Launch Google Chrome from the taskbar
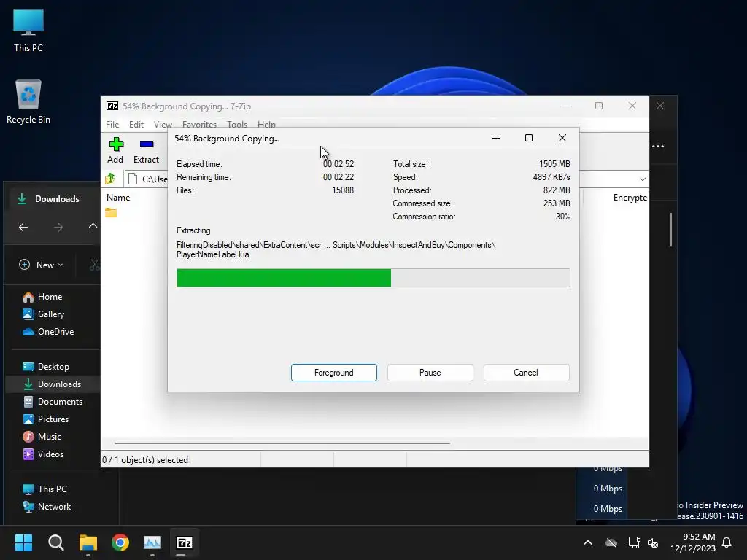This screenshot has width=747, height=560. point(120,542)
